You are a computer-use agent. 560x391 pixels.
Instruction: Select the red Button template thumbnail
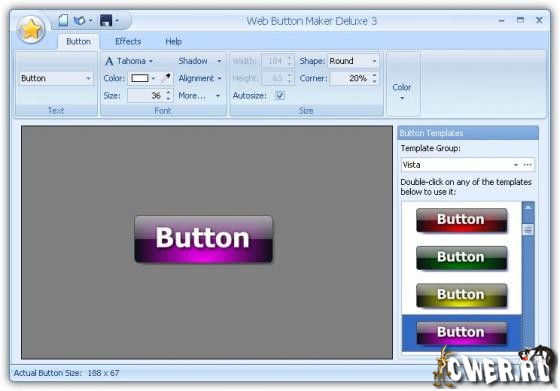coord(461,220)
